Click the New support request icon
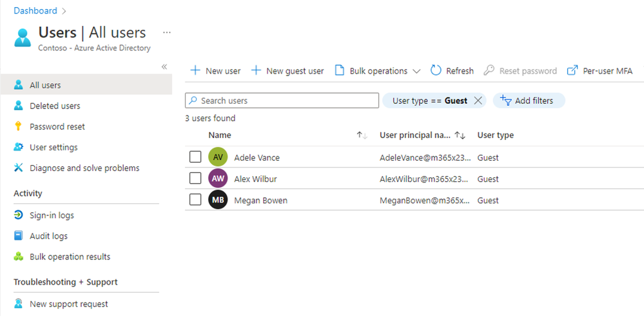Image resolution: width=644 pixels, height=320 pixels. coord(18,304)
